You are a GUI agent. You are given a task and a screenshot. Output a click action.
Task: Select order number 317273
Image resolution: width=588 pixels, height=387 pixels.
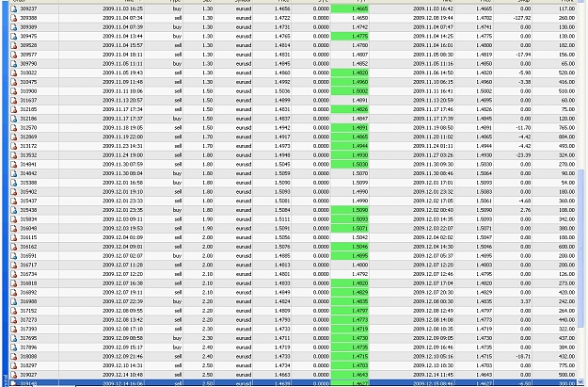click(x=28, y=320)
